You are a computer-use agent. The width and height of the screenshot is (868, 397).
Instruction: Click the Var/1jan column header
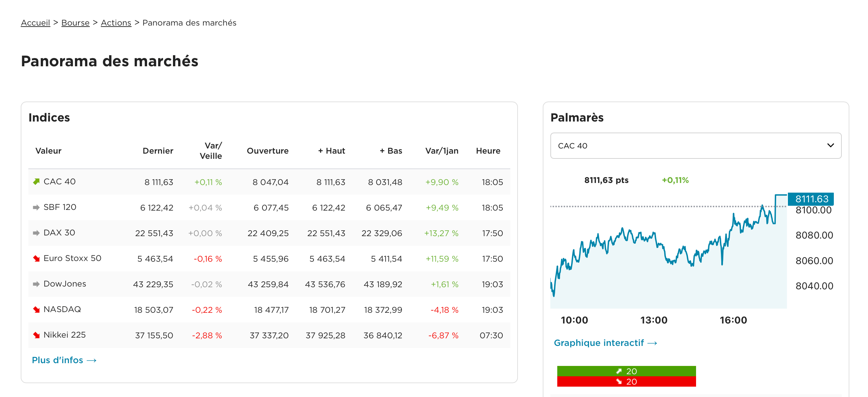442,151
